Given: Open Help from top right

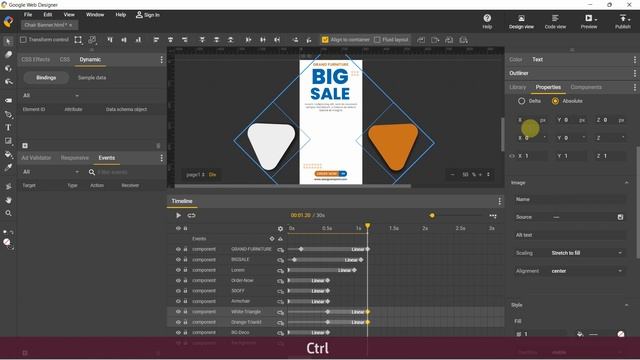Looking at the screenshot, I should point(487,21).
